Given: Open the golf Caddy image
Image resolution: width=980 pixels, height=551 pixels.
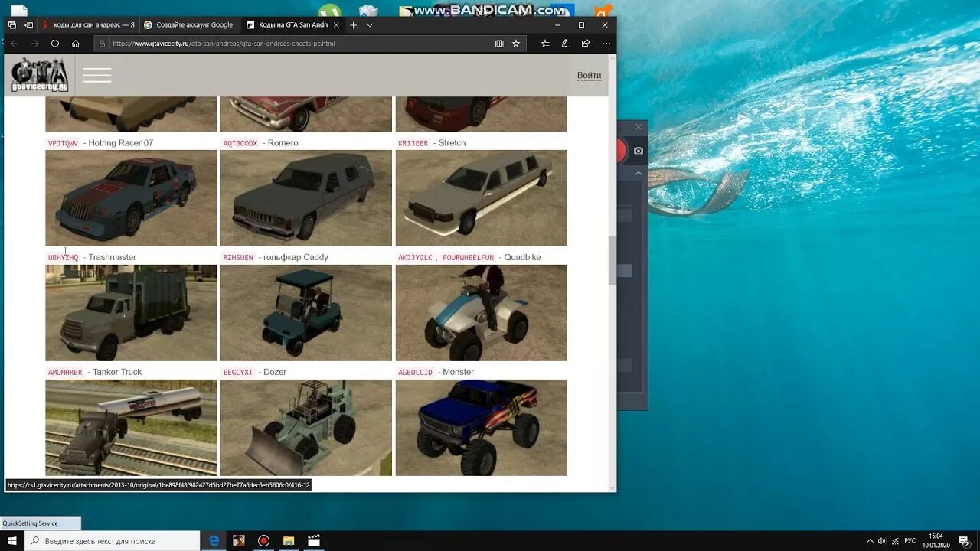Looking at the screenshot, I should [306, 313].
